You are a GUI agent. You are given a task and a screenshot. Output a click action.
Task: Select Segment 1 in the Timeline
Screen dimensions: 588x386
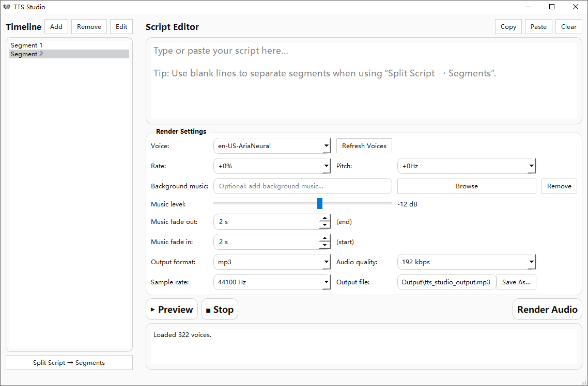[x=27, y=45]
